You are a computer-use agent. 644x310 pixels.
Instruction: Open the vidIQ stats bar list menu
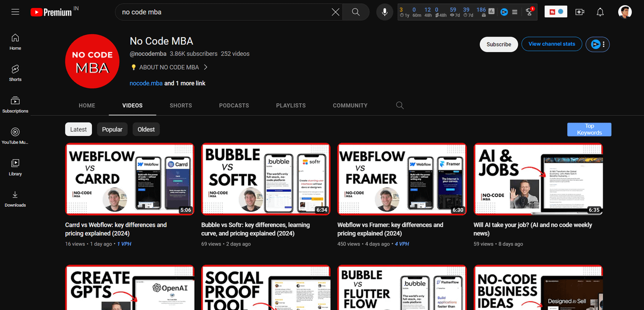tap(515, 12)
